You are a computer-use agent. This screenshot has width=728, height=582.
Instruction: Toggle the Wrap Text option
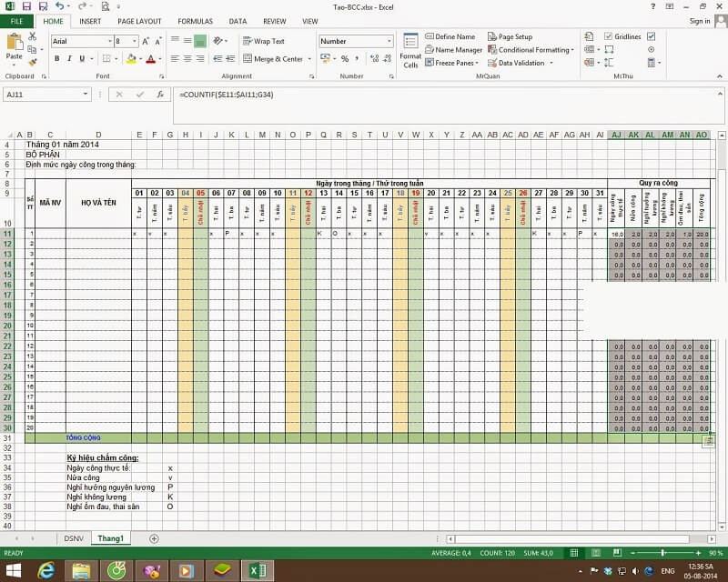tap(263, 41)
